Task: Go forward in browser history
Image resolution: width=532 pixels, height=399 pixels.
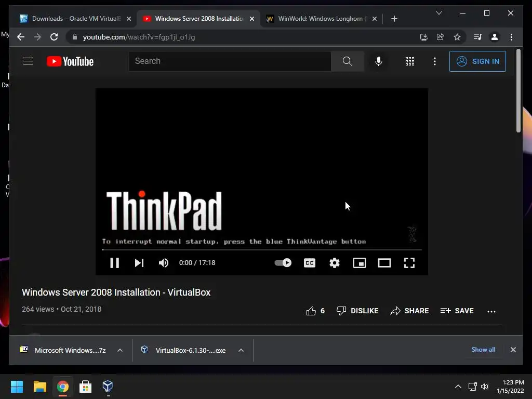Action: (37, 37)
